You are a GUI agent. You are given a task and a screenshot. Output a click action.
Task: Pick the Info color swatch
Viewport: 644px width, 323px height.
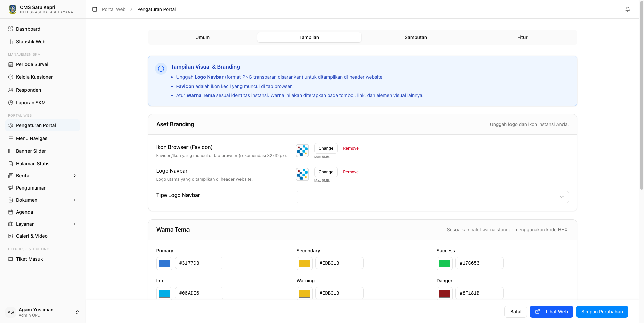pos(164,293)
